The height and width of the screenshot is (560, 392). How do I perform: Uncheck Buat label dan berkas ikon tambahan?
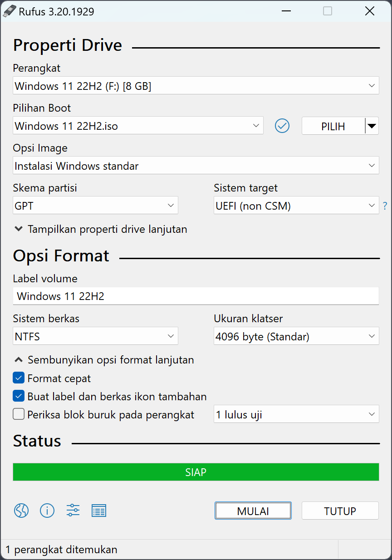click(18, 396)
